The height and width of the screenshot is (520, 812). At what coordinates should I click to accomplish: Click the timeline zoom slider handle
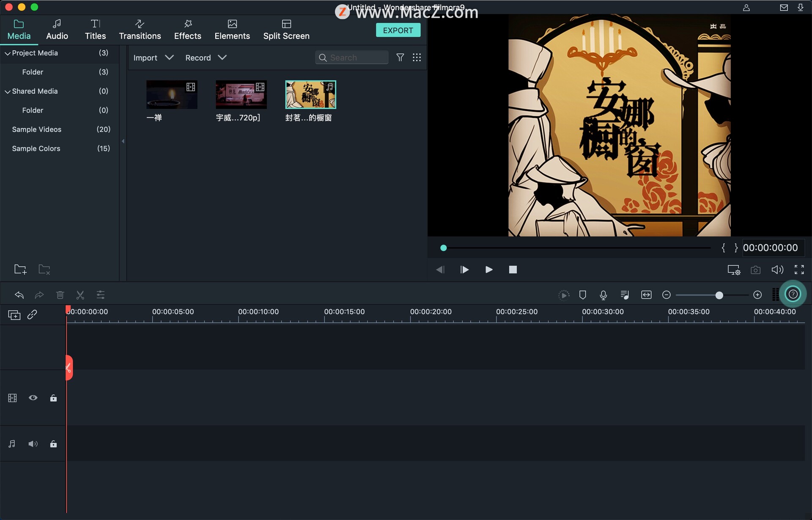pos(719,295)
